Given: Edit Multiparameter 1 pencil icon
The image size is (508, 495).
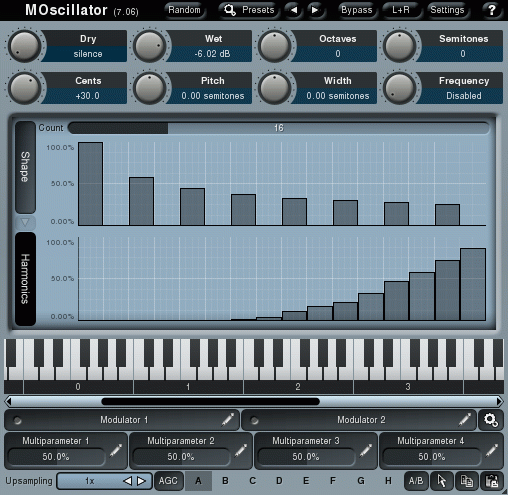Looking at the screenshot, I should coord(116,451).
